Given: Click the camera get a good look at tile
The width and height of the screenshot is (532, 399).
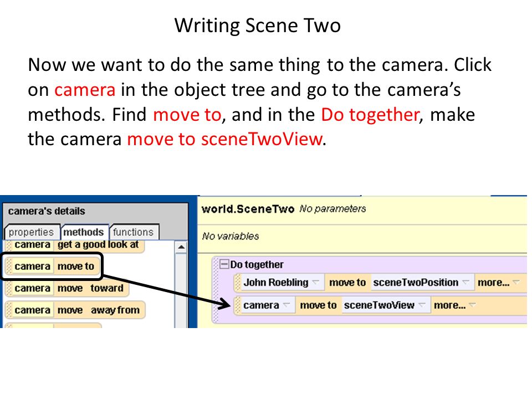Looking at the screenshot, I should click(x=76, y=245).
